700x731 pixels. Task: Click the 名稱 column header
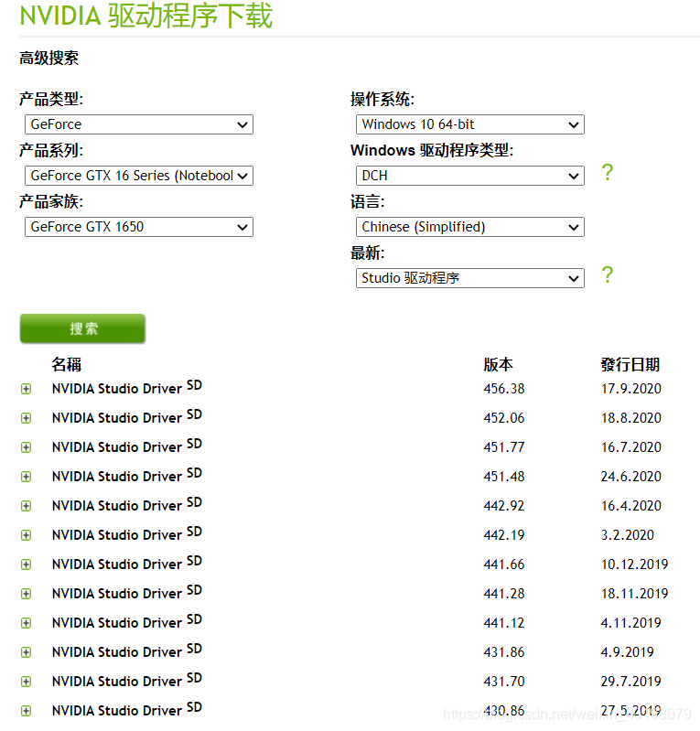point(67,364)
